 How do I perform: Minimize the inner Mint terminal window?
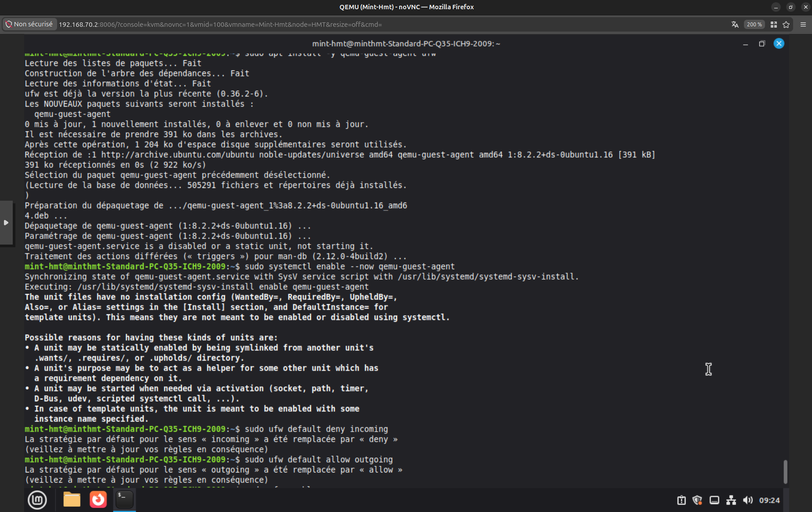tap(745, 43)
